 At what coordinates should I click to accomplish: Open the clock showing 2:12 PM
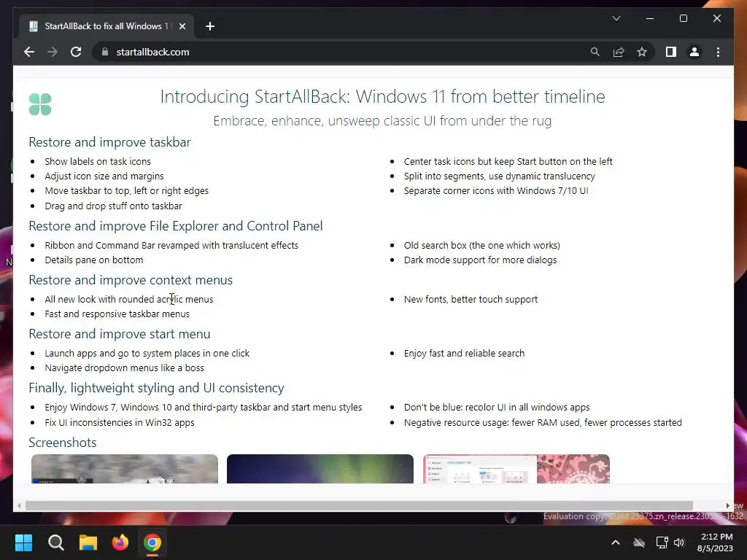click(x=715, y=542)
